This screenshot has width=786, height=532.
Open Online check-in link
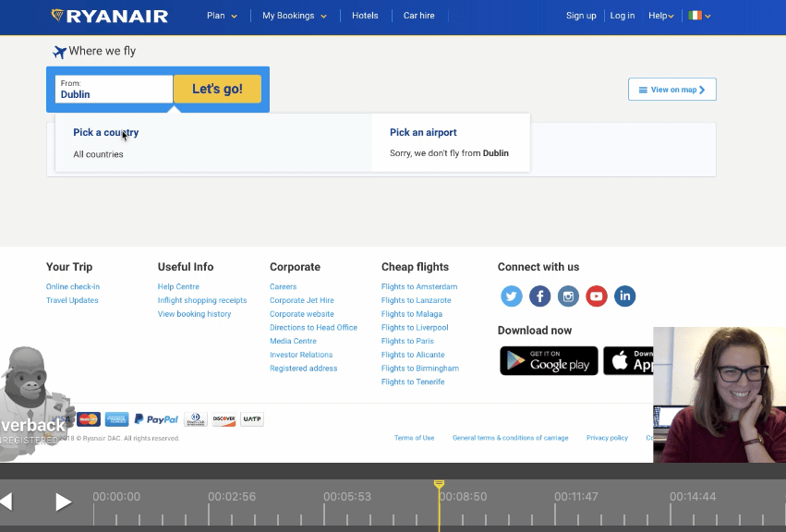tap(72, 286)
